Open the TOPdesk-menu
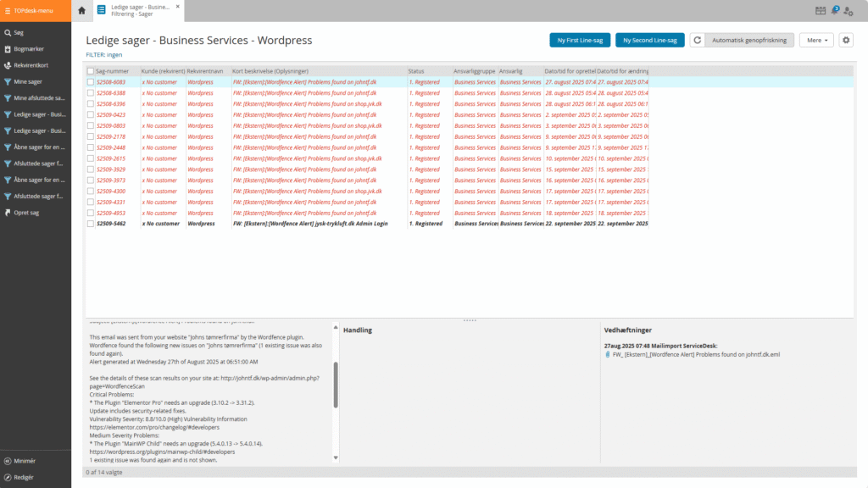 (x=34, y=11)
